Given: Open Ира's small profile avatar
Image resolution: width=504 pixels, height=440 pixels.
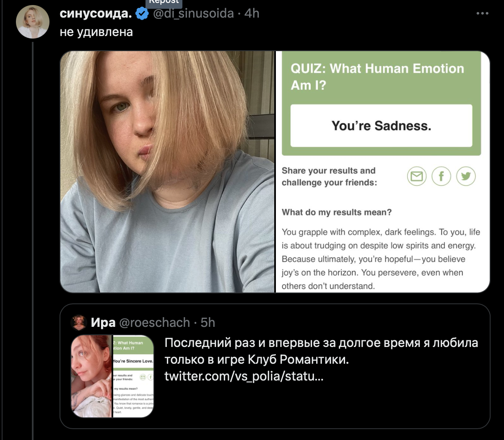Looking at the screenshot, I should 79,322.
